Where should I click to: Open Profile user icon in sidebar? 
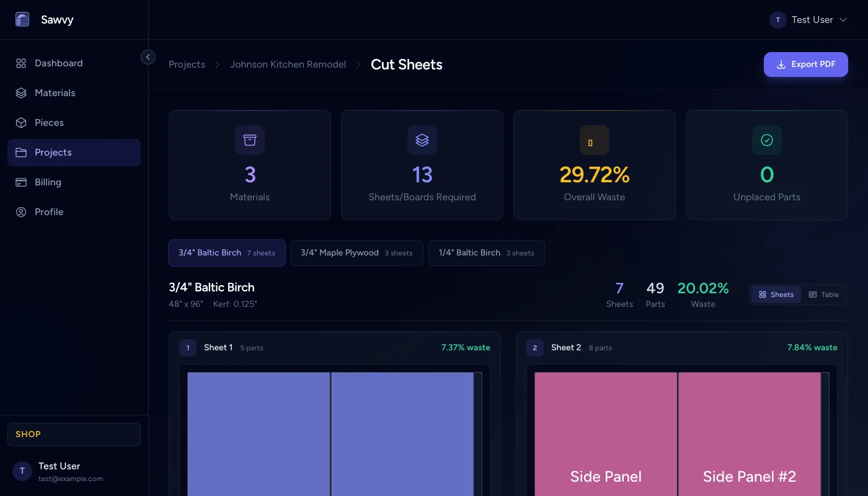pyautogui.click(x=21, y=212)
